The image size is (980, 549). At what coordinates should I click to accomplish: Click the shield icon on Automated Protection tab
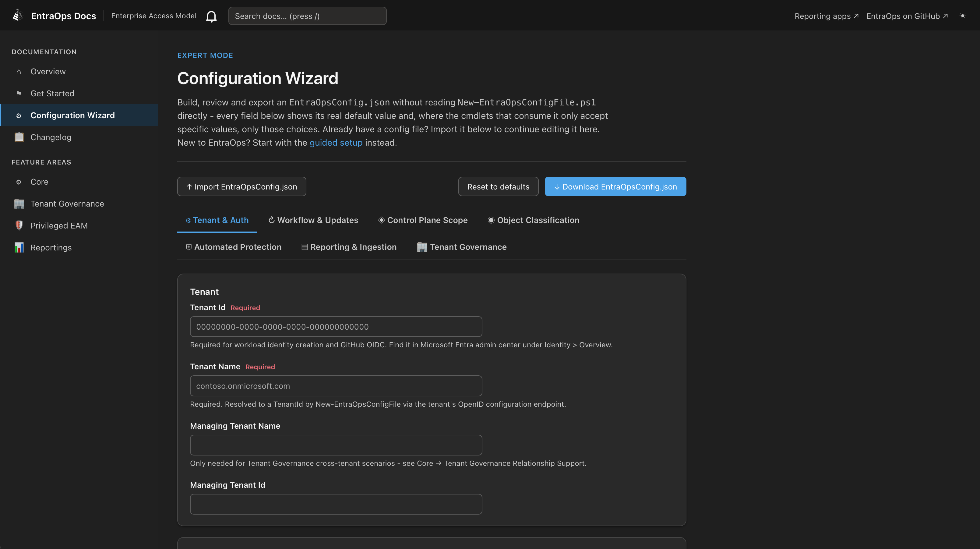189,247
